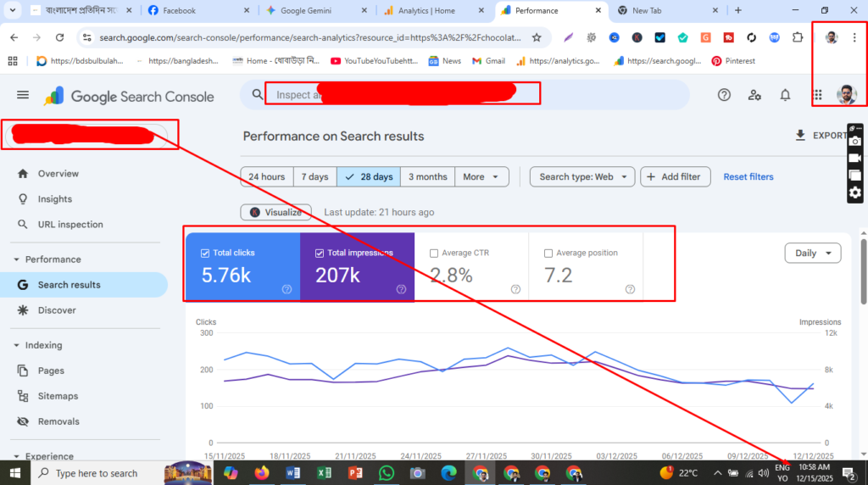Open users and permissions settings icon
Image resolution: width=868 pixels, height=485 pixels.
click(x=754, y=95)
